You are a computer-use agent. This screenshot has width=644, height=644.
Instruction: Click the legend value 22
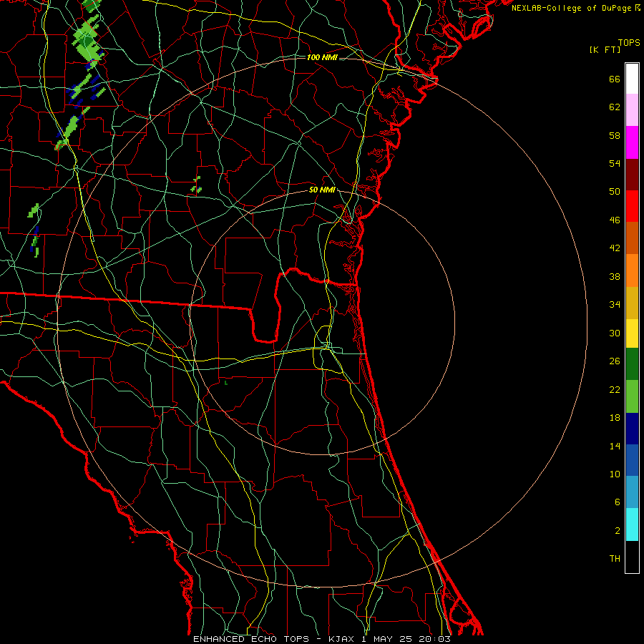tap(615, 389)
